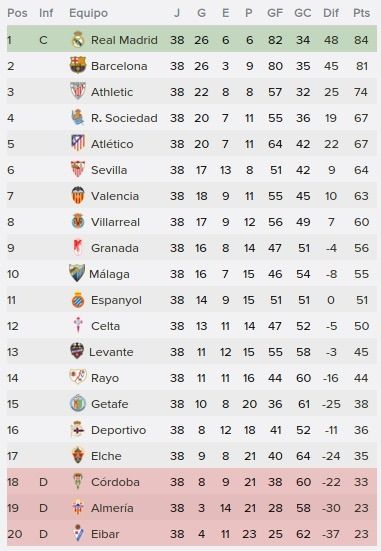Click the Levante club crest
Image resolution: width=381 pixels, height=551 pixels.
[x=77, y=351]
